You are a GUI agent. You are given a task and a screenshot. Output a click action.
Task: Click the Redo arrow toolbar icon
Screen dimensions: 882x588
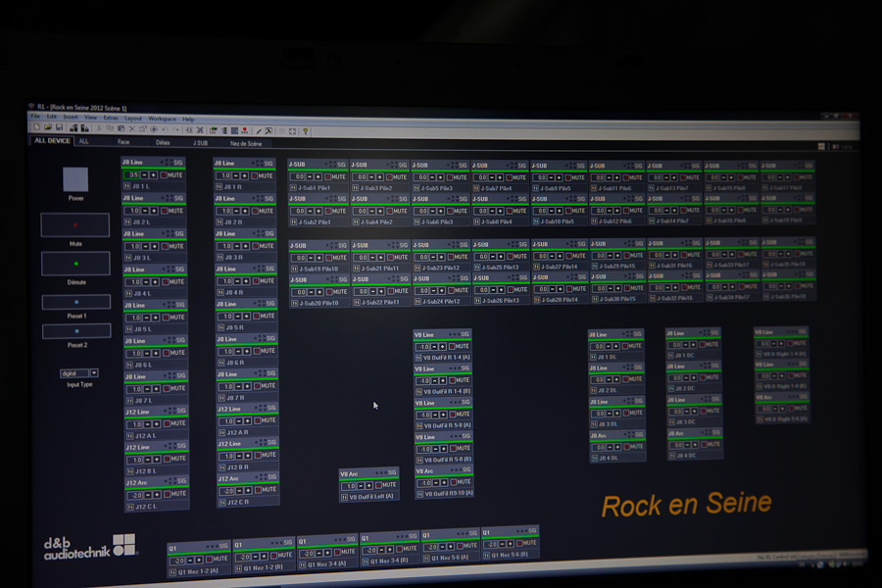(176, 129)
